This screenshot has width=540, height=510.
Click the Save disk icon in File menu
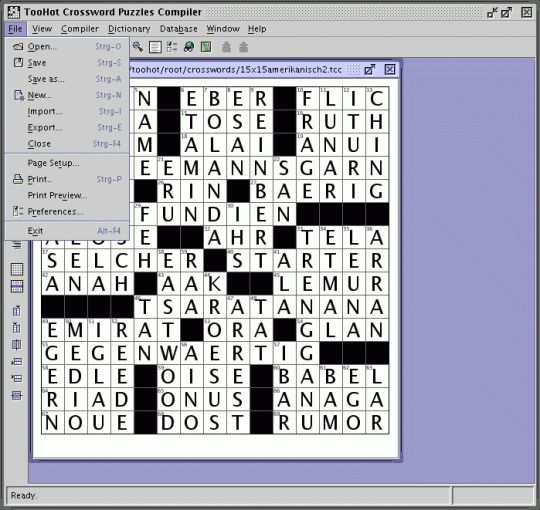tap(18, 62)
